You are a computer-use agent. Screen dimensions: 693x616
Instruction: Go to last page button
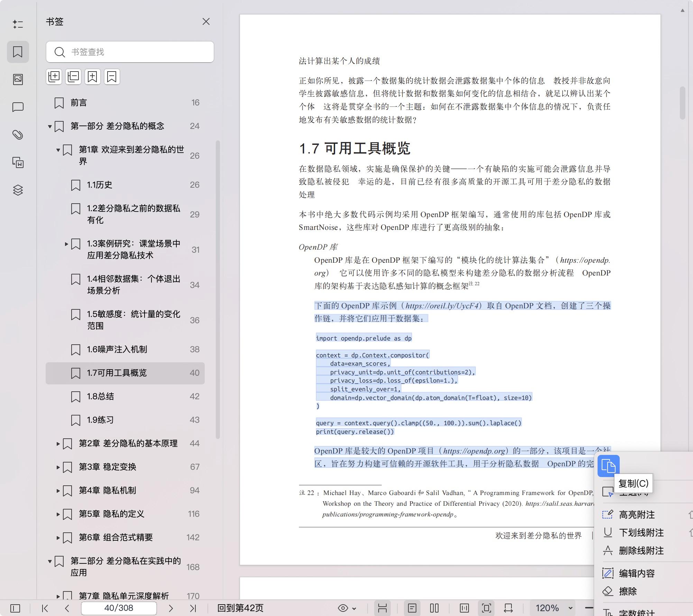[193, 608]
